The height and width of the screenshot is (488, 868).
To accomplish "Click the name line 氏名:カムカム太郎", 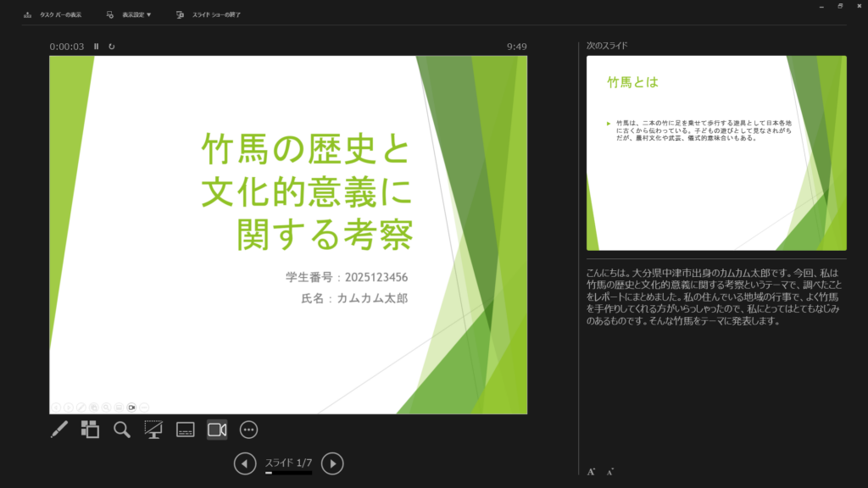I will [354, 299].
